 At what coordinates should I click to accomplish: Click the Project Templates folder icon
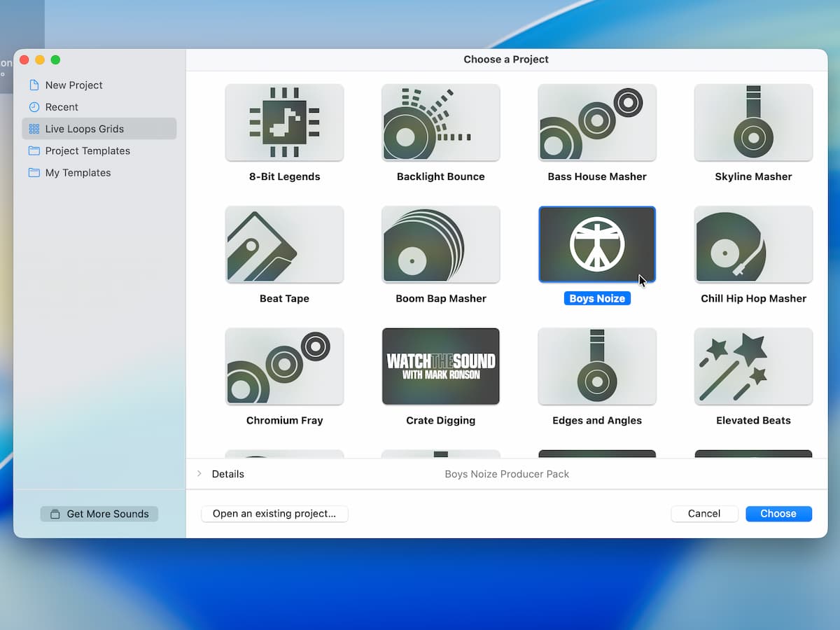pyautogui.click(x=34, y=150)
